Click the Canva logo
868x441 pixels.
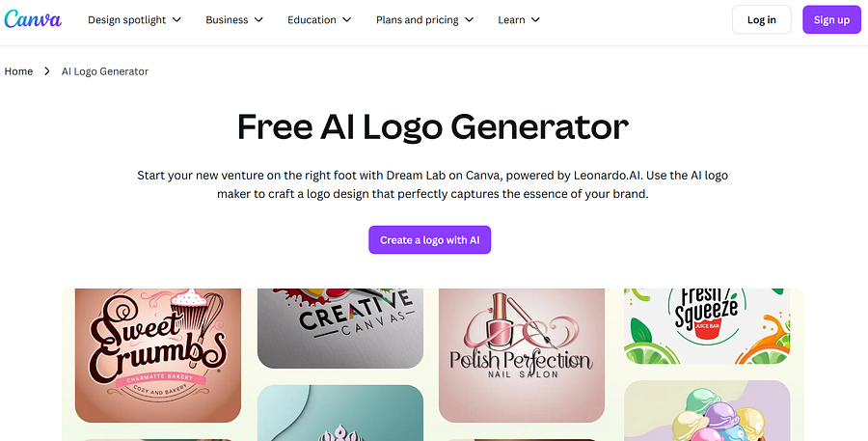33,19
